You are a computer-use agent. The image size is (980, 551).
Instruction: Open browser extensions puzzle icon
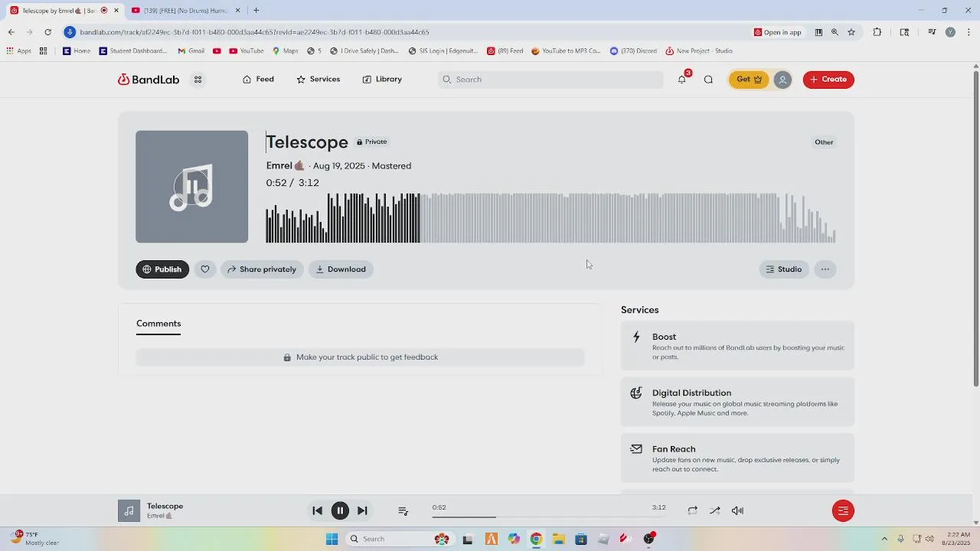[x=877, y=32]
